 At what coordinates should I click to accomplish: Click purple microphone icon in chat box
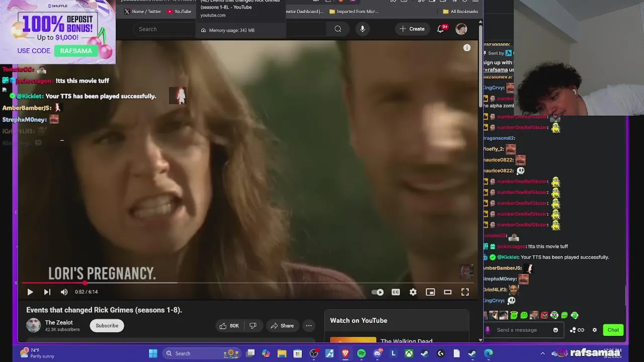point(488,330)
